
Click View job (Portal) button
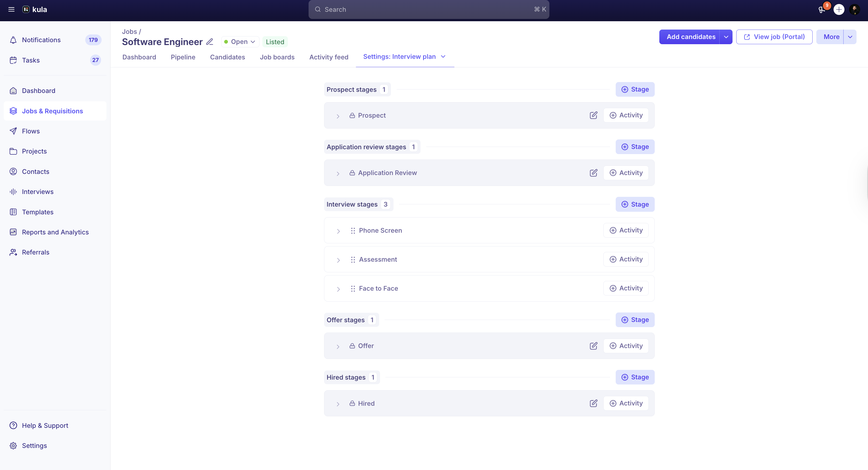[774, 37]
